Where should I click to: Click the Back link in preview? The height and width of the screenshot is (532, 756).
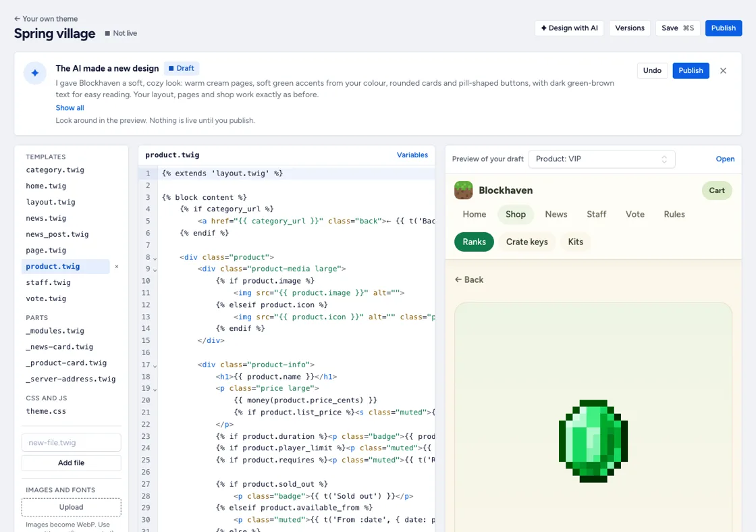pyautogui.click(x=469, y=280)
